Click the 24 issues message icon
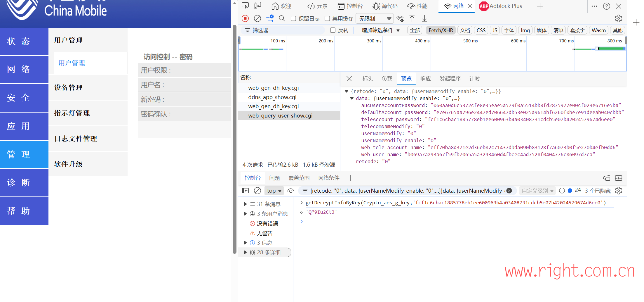Viewport: 644px width, 302px height. [x=574, y=190]
